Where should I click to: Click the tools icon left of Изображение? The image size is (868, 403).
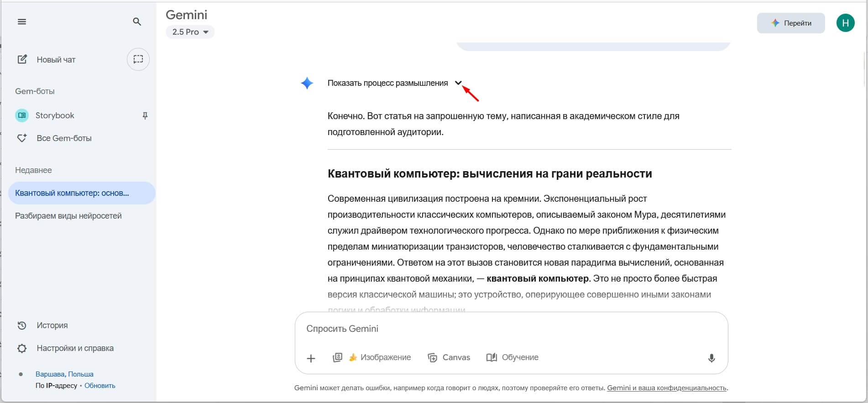(x=337, y=357)
